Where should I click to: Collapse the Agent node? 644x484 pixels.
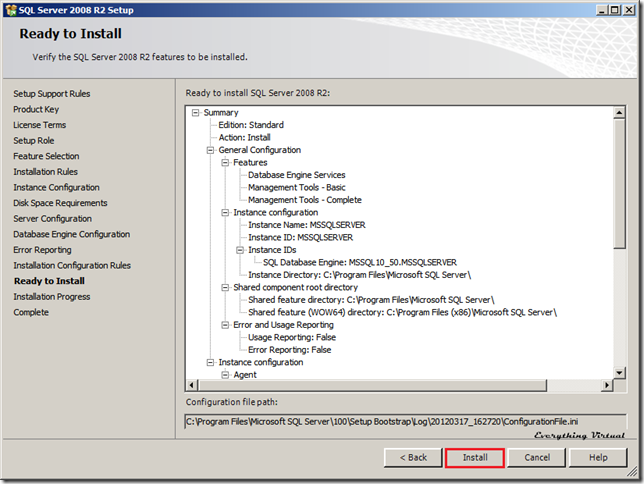tap(225, 375)
